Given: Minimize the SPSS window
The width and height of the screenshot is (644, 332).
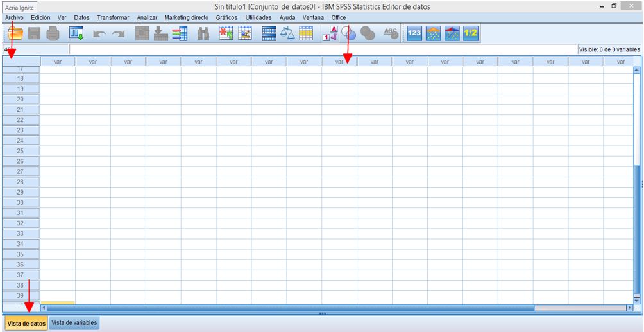Looking at the screenshot, I should (x=602, y=6).
